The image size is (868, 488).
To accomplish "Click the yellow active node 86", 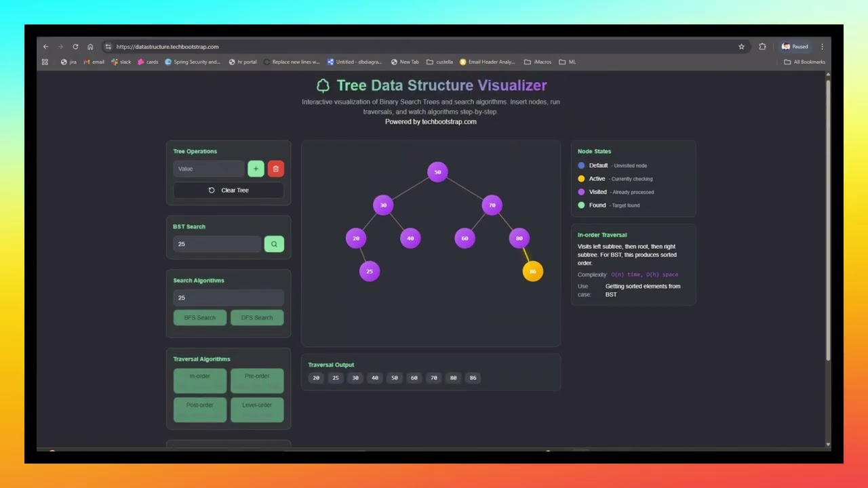I will (x=532, y=271).
